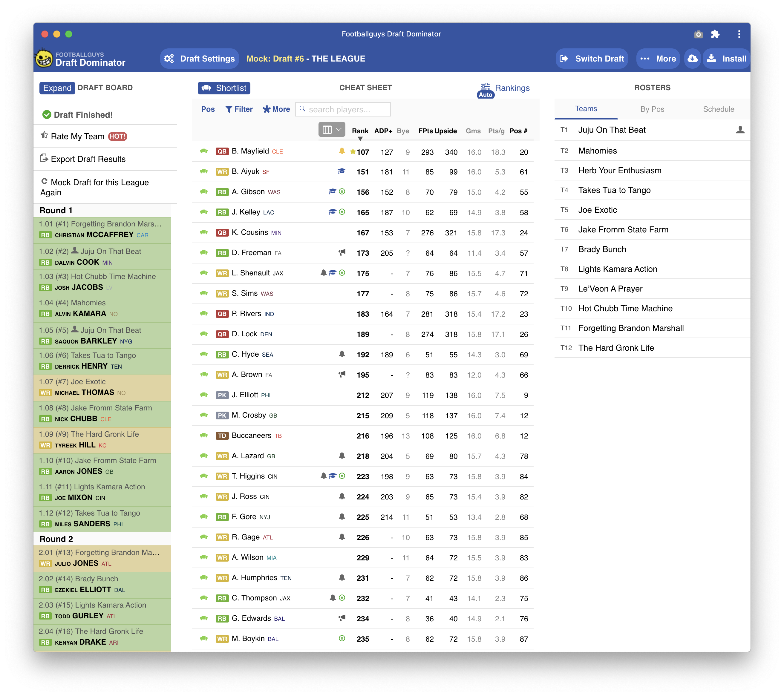
Task: Click the green up-arrow icon on A. Gibson
Action: [x=342, y=191]
